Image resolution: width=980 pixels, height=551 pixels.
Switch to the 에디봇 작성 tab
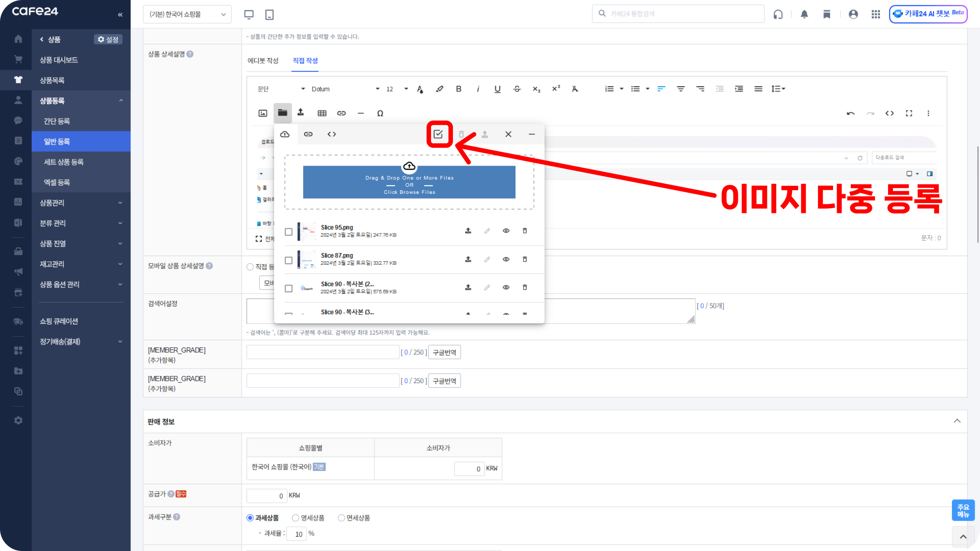click(x=263, y=61)
